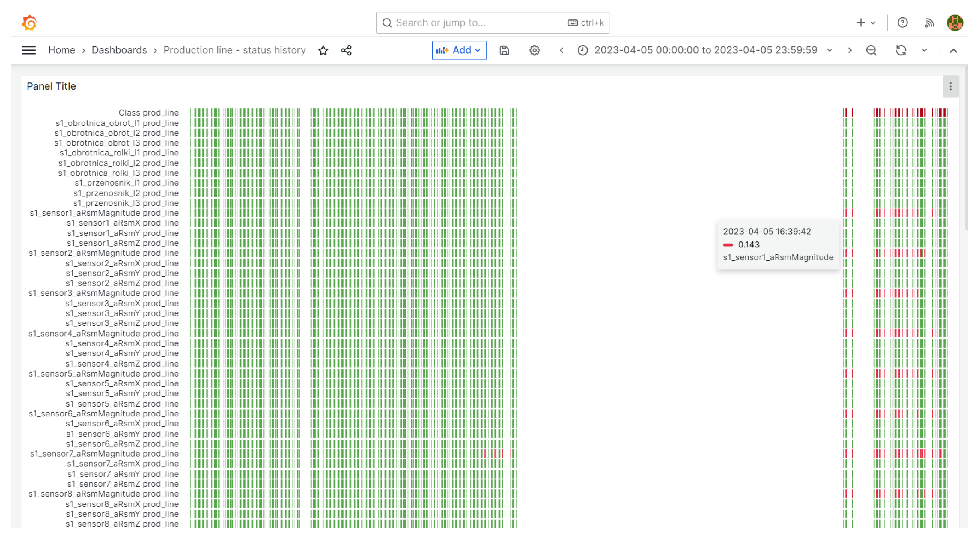Go to Home breadcrumb
Screen dimensions: 980x537
coord(61,50)
